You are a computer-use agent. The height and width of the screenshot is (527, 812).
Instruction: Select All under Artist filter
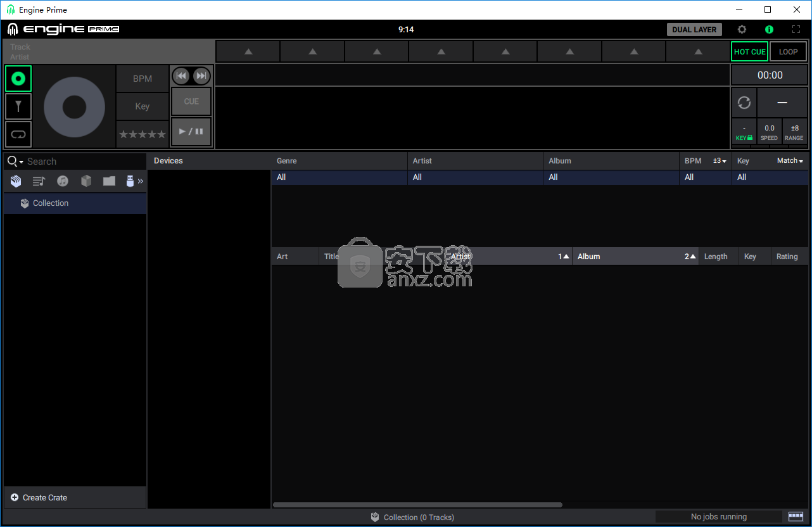[476, 177]
